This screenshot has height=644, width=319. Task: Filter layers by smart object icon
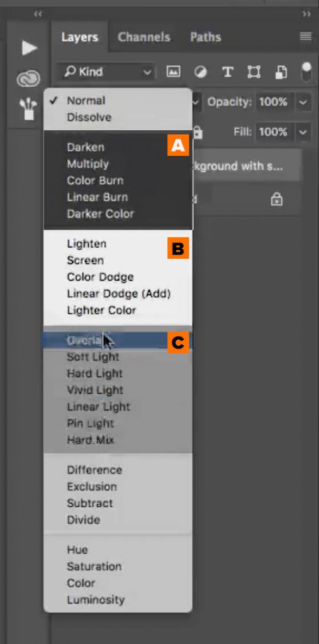coord(281,73)
